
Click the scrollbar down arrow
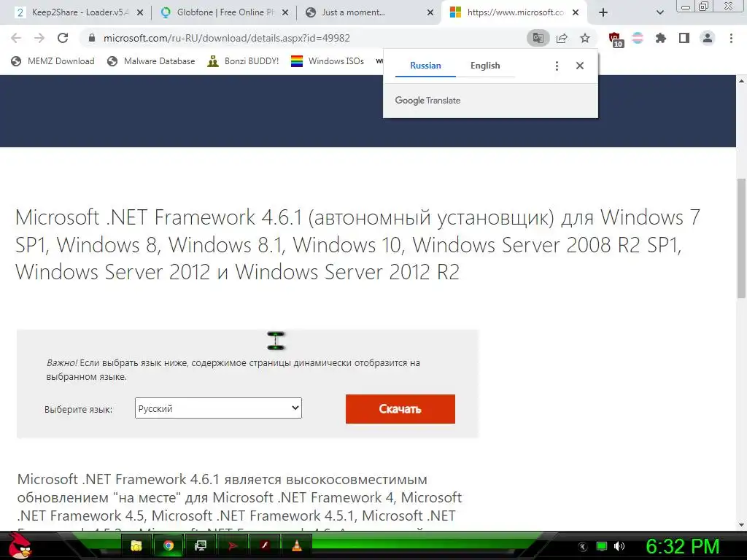pyautogui.click(x=741, y=525)
